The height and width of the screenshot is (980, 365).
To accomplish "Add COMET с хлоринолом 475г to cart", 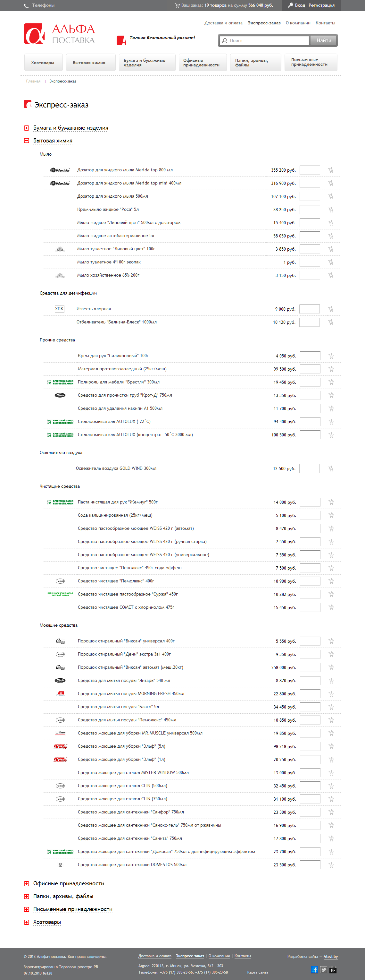I will coord(331,607).
